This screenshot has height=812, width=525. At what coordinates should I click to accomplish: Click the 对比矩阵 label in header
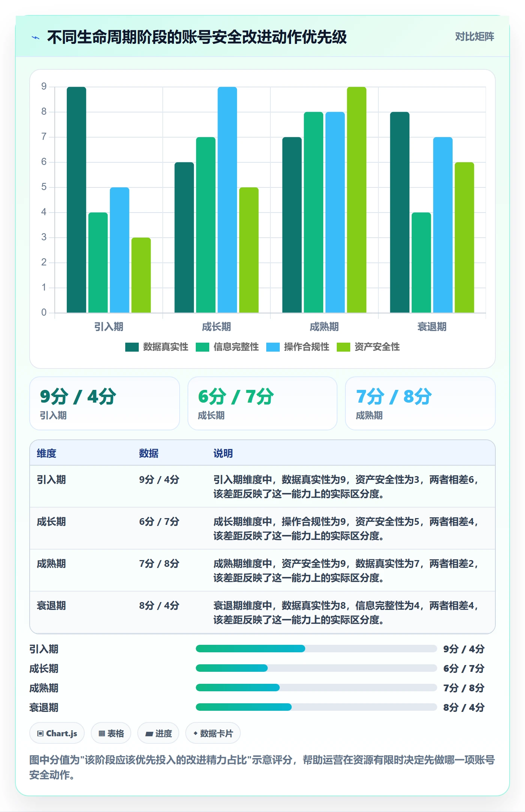[x=474, y=37]
